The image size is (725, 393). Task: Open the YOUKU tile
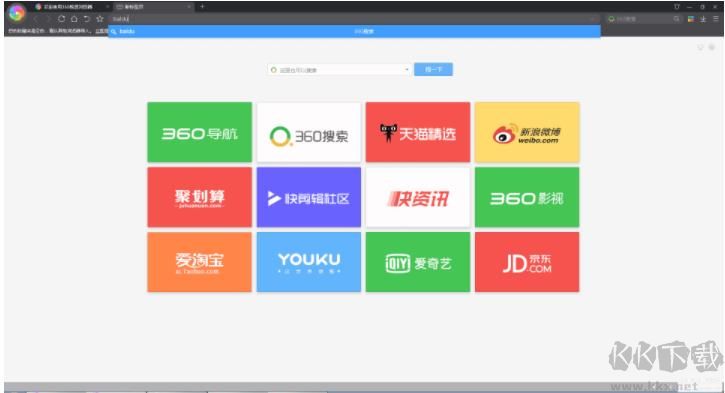tap(309, 262)
